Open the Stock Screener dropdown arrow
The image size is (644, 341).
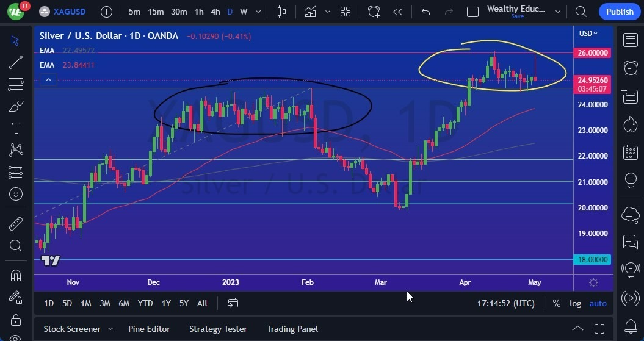pyautogui.click(x=110, y=329)
